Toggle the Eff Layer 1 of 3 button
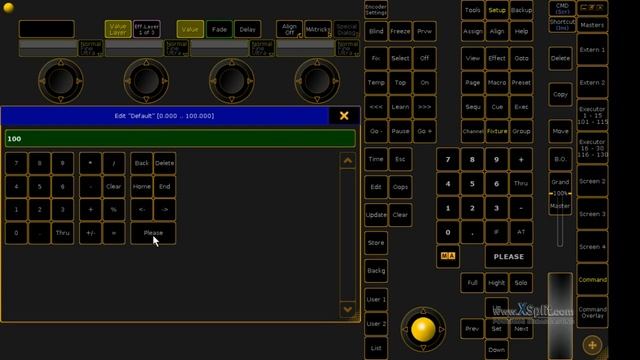Image resolution: width=640 pixels, height=360 pixels. click(x=147, y=29)
